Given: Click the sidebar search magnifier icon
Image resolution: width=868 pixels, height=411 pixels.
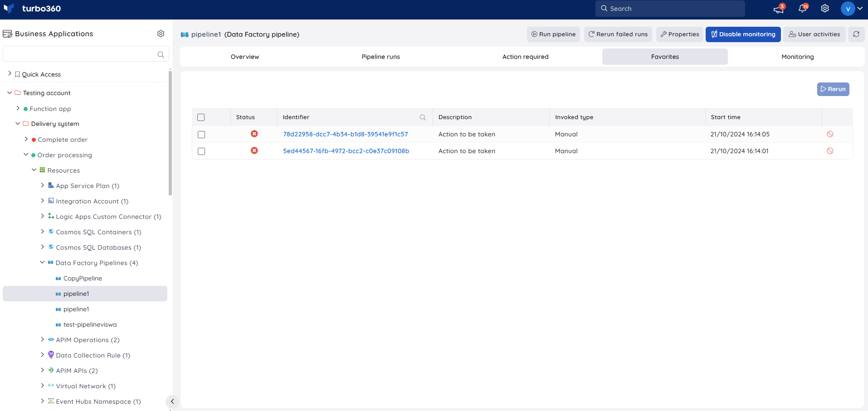Looking at the screenshot, I should coord(161,54).
